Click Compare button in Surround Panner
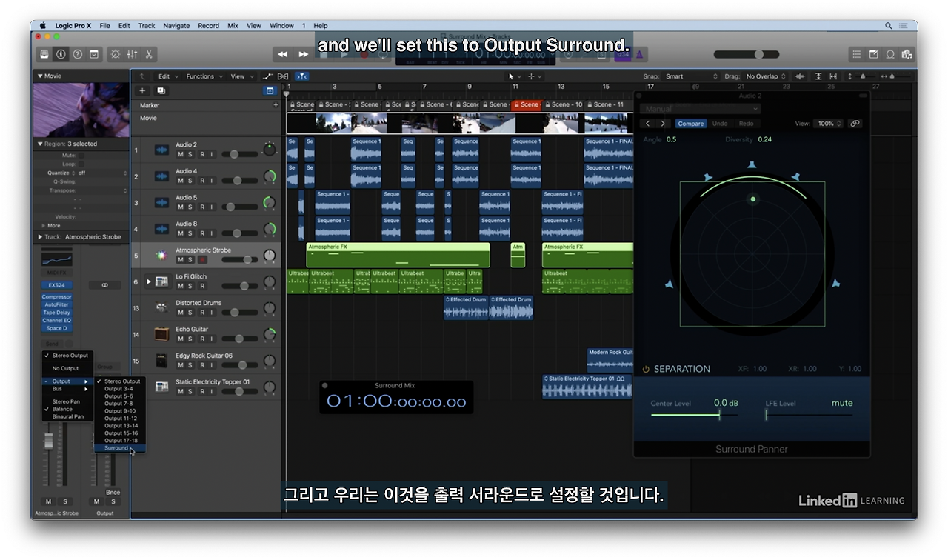 (691, 124)
